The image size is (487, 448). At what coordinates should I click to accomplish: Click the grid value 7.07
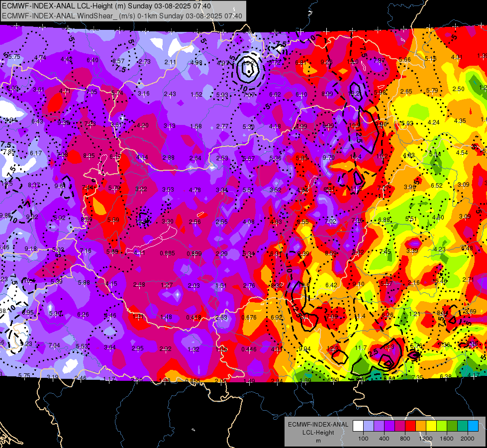(249, 95)
